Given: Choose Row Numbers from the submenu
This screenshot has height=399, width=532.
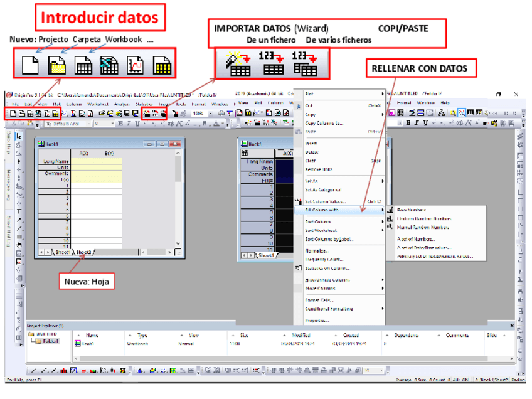Looking at the screenshot, I should pyautogui.click(x=412, y=210).
